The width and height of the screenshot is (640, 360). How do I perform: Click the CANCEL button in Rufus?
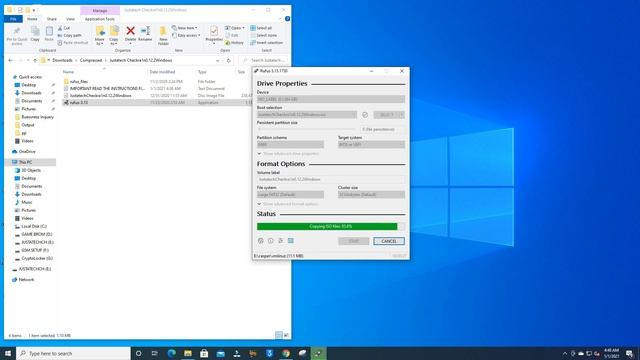point(389,241)
